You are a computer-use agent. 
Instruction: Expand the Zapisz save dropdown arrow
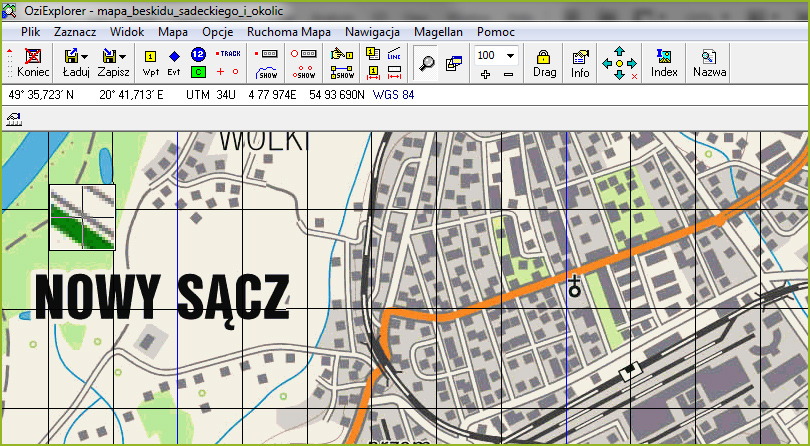tap(122, 56)
